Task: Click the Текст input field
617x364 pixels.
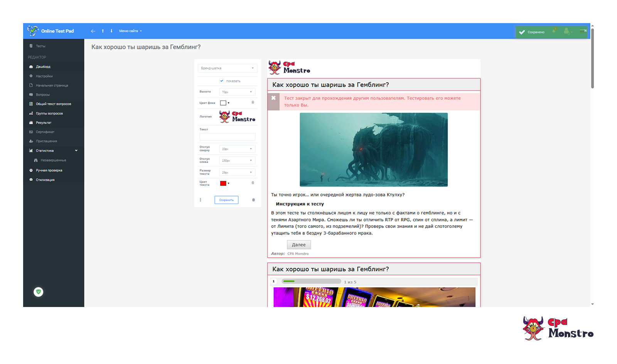Action: (x=228, y=137)
